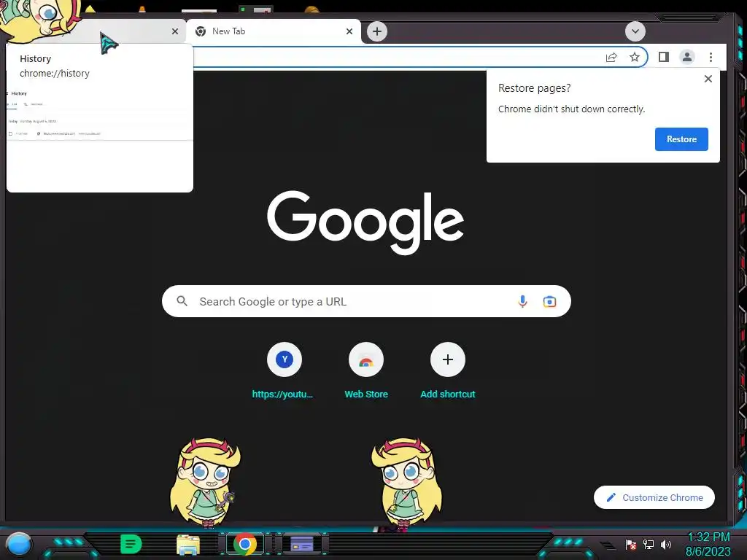The image size is (747, 560).
Task: Open the profile avatar menu
Action: pos(687,57)
